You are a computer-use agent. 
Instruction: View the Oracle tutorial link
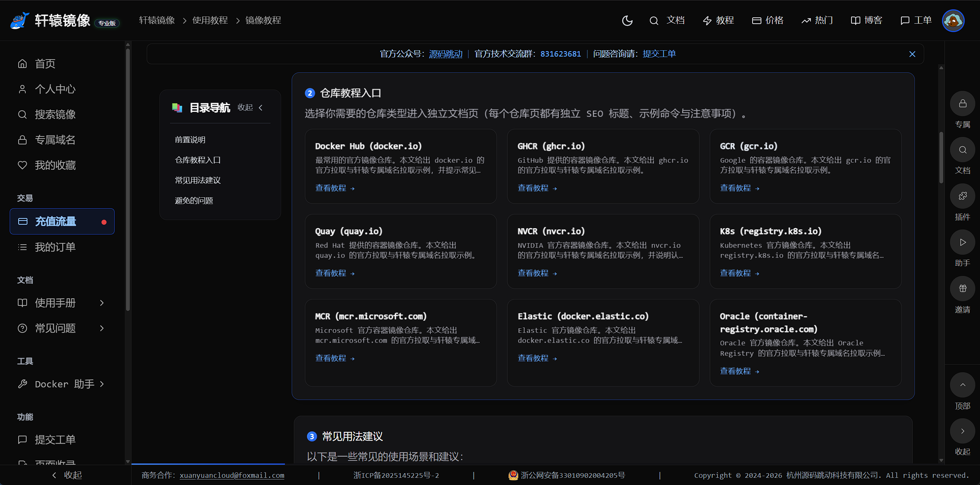[x=740, y=371]
